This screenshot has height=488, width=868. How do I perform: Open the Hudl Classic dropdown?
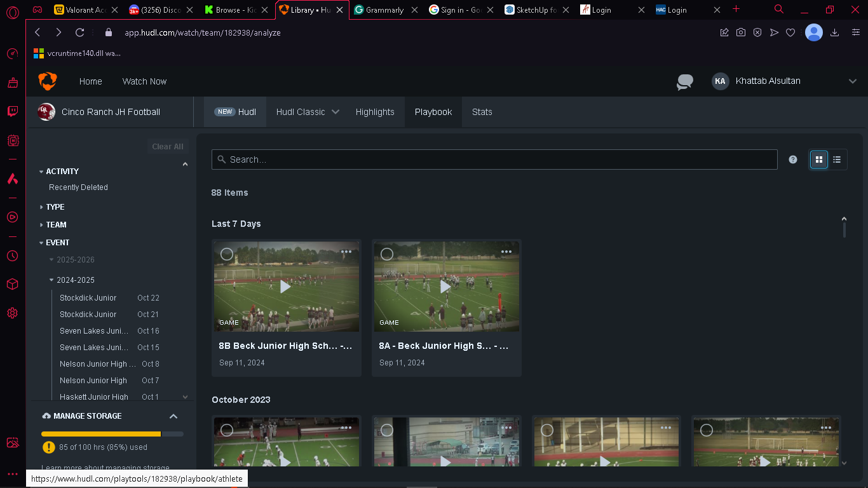click(308, 112)
